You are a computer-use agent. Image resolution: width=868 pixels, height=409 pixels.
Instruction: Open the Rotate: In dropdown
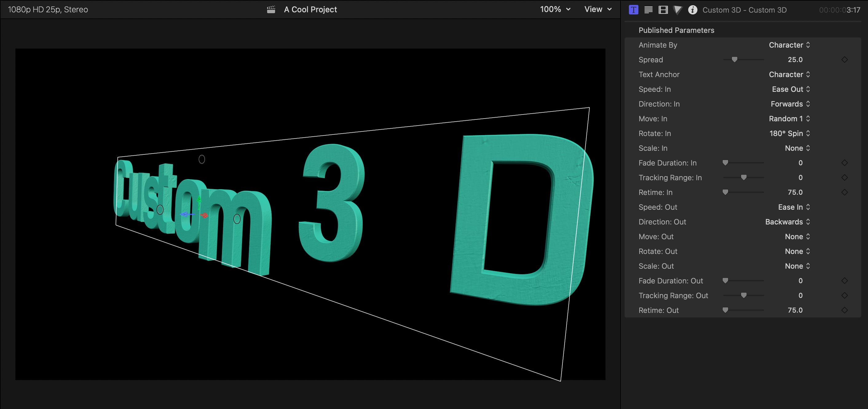790,134
